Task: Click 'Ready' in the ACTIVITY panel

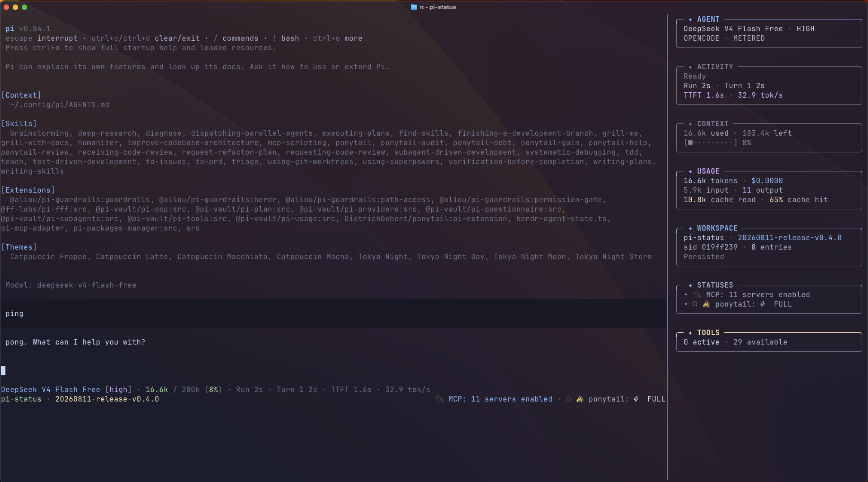Action: pyautogui.click(x=695, y=76)
